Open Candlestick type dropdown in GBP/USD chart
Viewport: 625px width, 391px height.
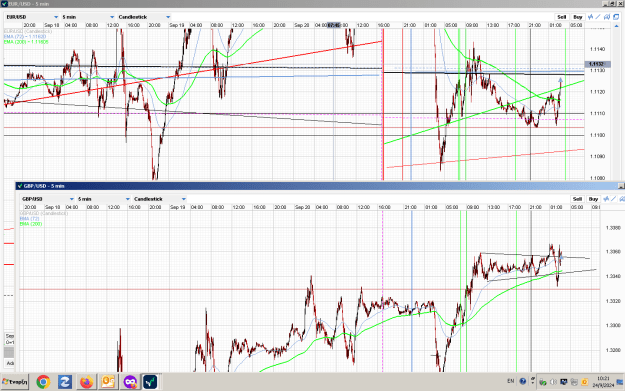tap(159, 198)
